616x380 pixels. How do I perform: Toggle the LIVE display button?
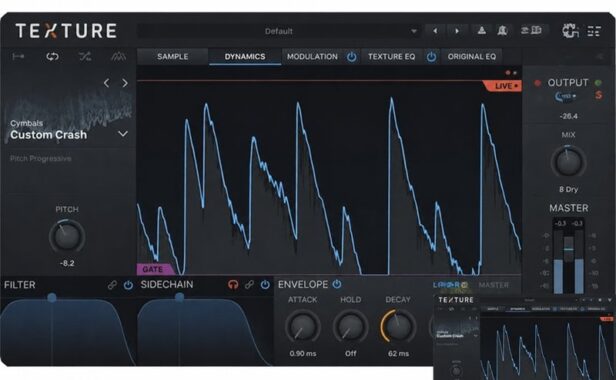(502, 86)
